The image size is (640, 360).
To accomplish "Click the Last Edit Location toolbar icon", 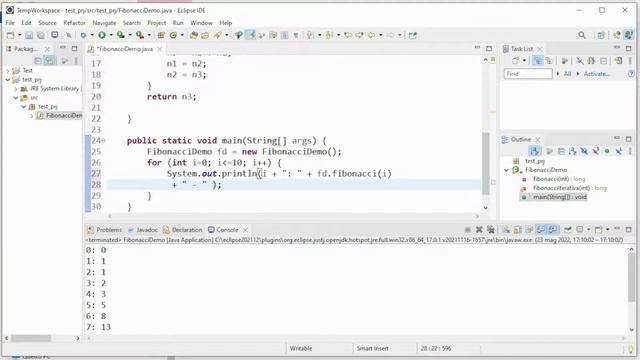I will (x=348, y=36).
